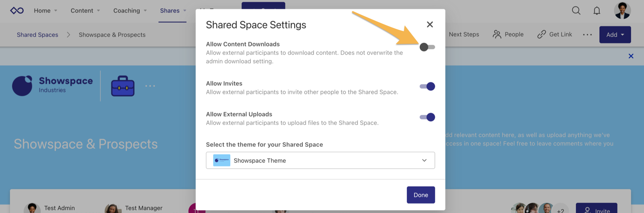Open the ellipsis beside the briefcase
Screen dimensions: 644x213
[150, 86]
